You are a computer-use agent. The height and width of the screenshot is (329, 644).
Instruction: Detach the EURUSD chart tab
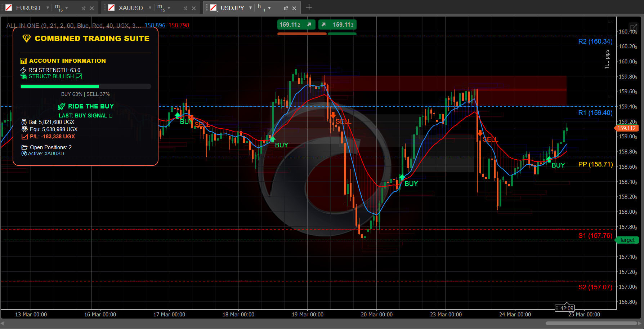coord(83,8)
